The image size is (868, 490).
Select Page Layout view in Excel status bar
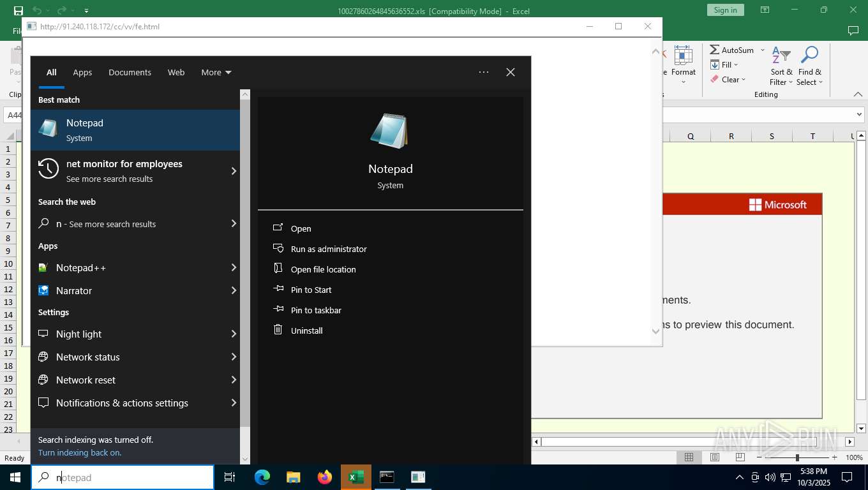click(x=715, y=457)
